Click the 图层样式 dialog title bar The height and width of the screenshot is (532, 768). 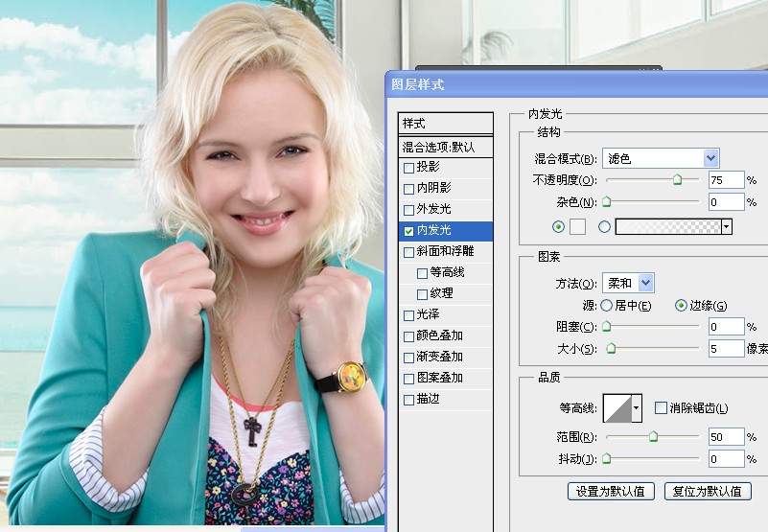tap(576, 84)
